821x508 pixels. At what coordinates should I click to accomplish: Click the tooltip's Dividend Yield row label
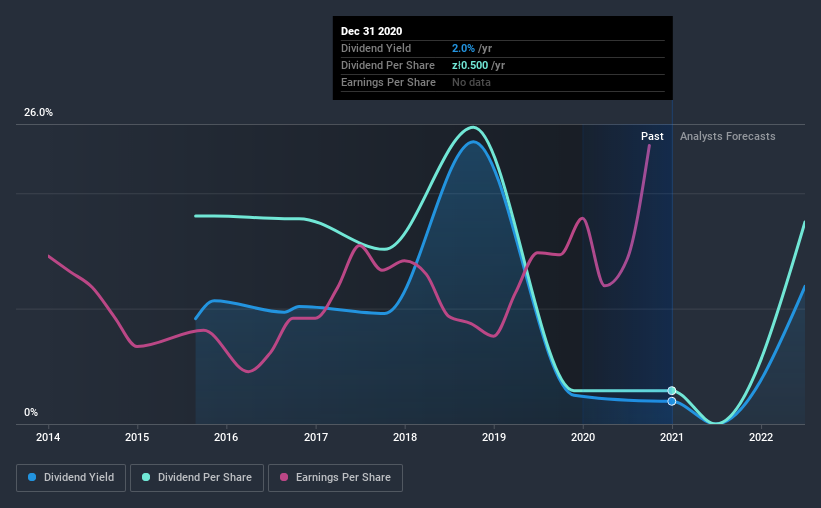pos(376,49)
